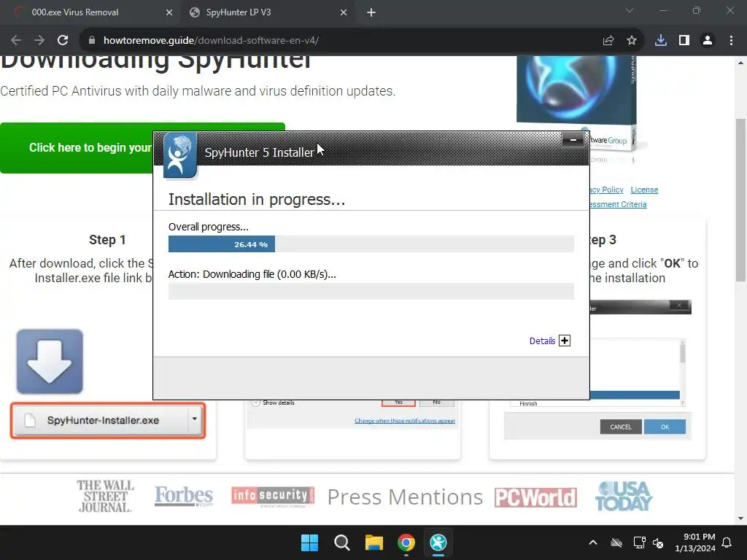Open the SpyHunter-Installer.exe dropdown arrow
The width and height of the screenshot is (747, 560).
[x=195, y=419]
